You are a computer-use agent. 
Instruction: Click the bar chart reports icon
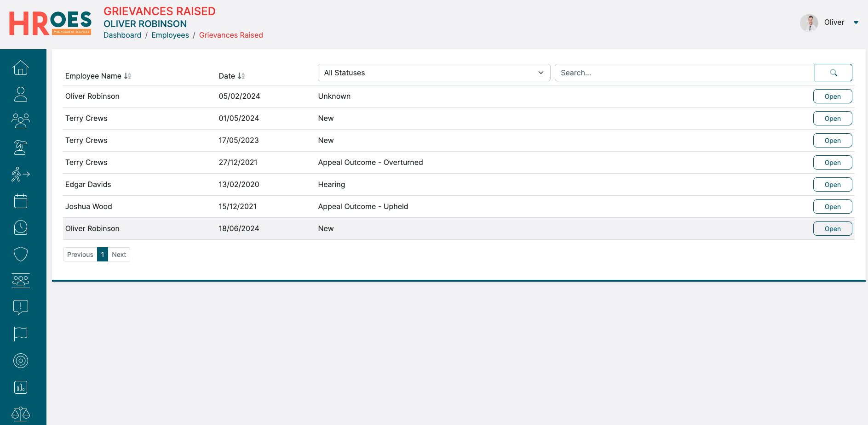coord(21,387)
